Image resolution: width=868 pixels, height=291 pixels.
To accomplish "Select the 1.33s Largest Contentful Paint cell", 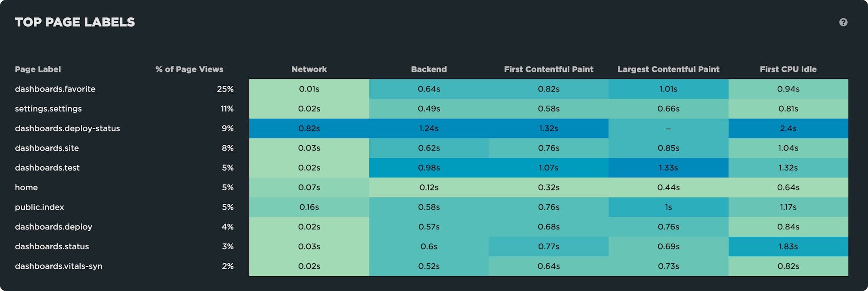I will (x=668, y=168).
